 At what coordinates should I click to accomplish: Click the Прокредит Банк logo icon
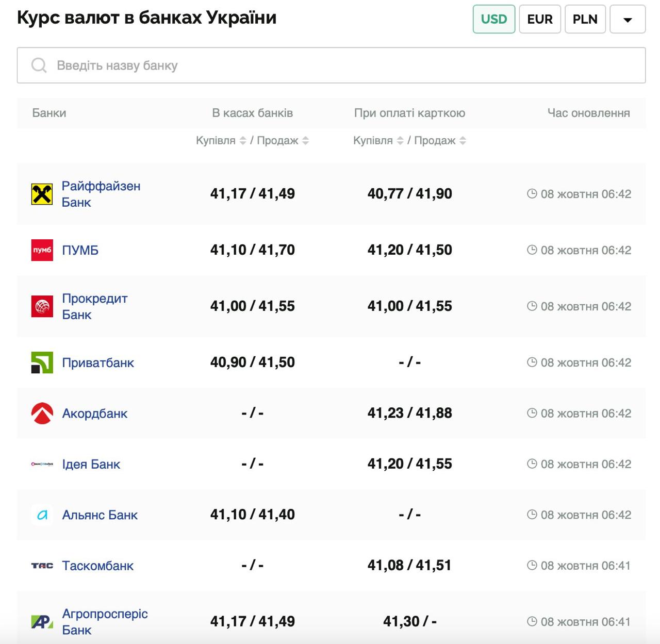pyautogui.click(x=42, y=306)
